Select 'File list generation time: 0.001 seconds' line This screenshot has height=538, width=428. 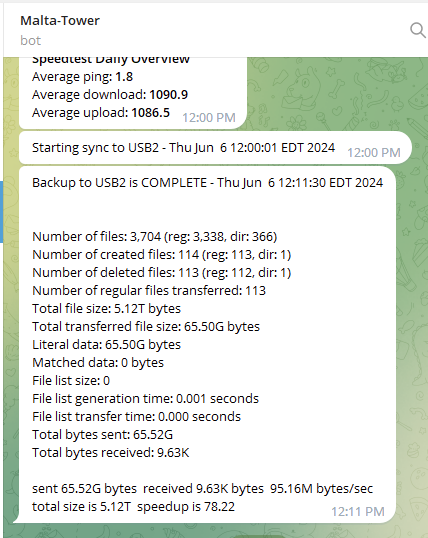[x=145, y=398]
